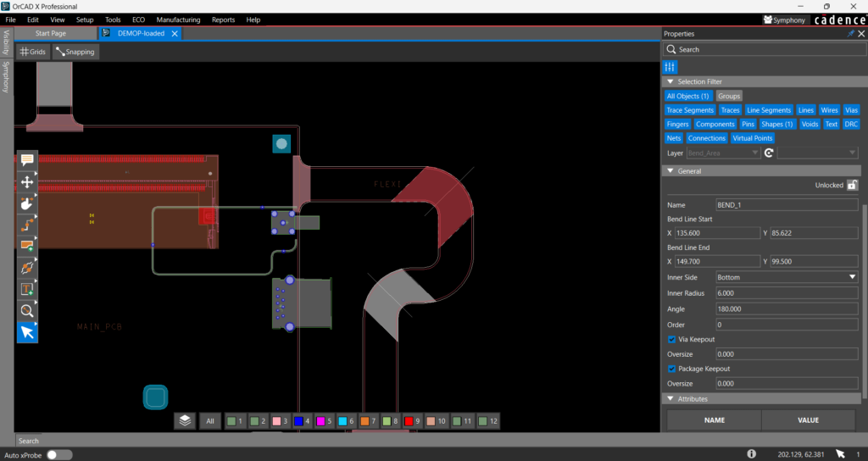Click the Order field
The width and height of the screenshot is (868, 461).
(x=787, y=325)
